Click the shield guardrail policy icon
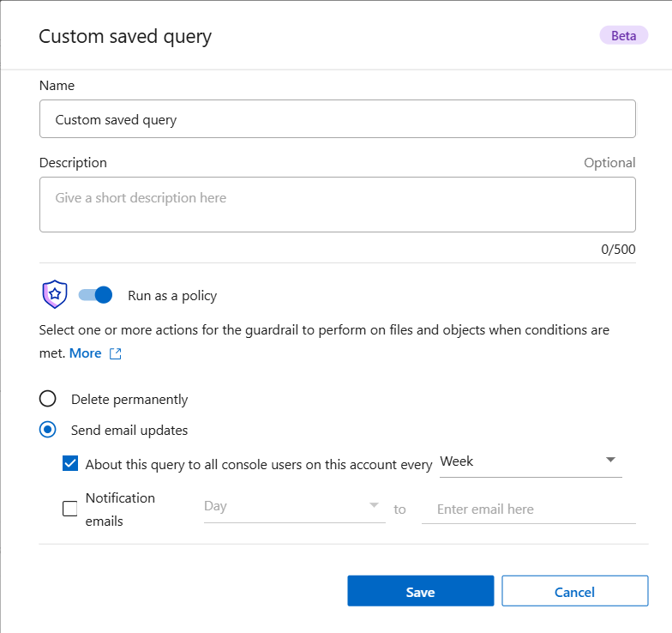The image size is (672, 633). coord(55,295)
